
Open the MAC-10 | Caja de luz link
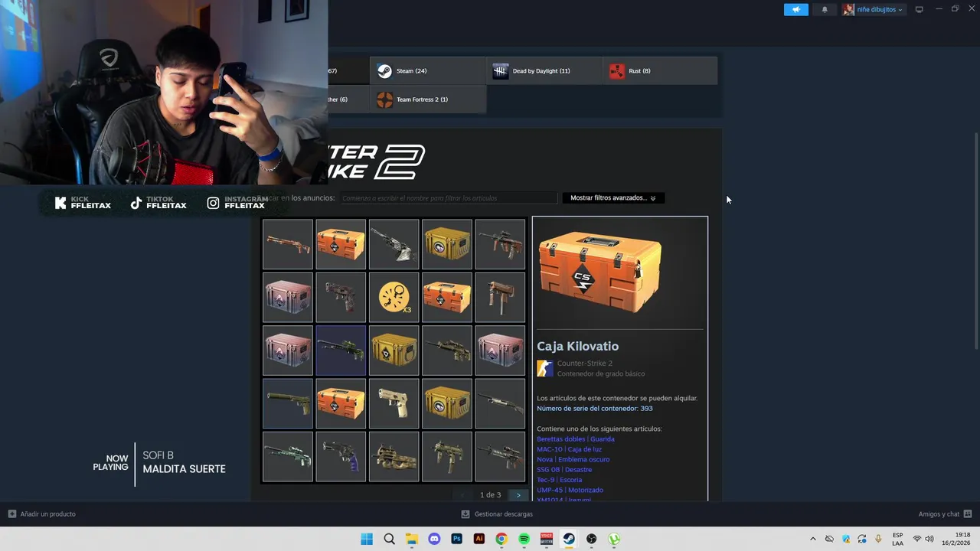click(569, 449)
